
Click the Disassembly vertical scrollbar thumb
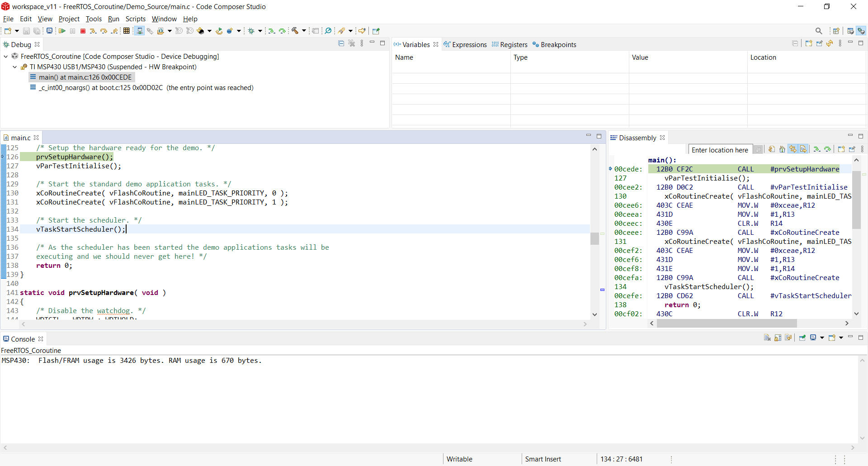(x=856, y=200)
